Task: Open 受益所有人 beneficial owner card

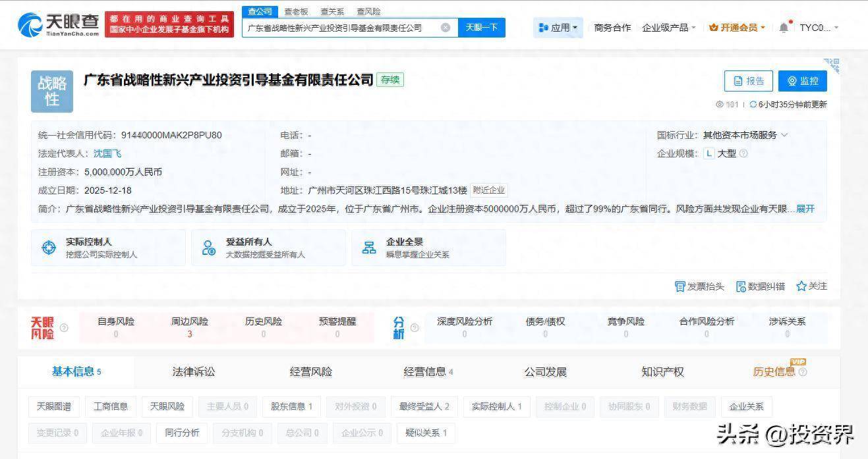Action: (x=268, y=248)
